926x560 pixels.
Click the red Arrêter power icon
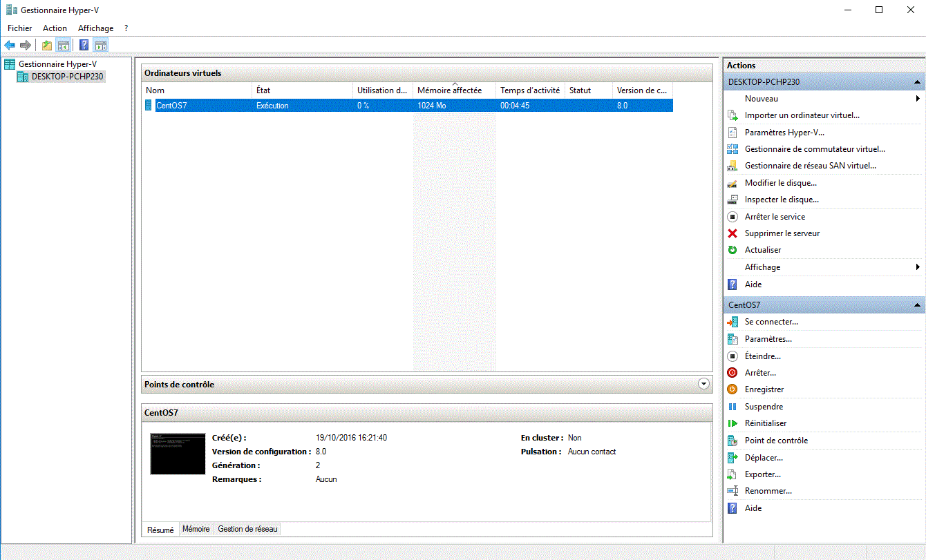click(733, 373)
